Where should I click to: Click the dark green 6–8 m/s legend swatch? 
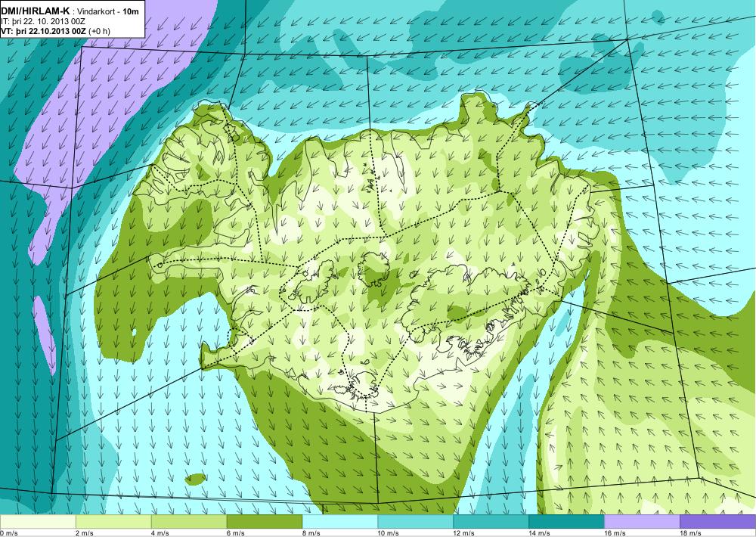point(264,522)
